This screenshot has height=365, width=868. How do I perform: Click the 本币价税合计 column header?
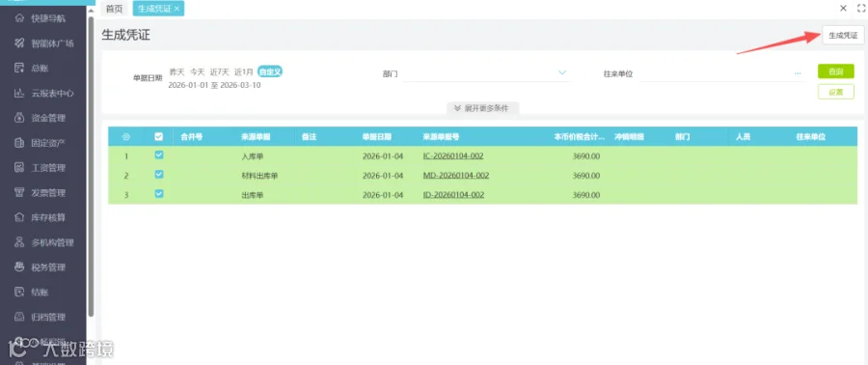580,137
